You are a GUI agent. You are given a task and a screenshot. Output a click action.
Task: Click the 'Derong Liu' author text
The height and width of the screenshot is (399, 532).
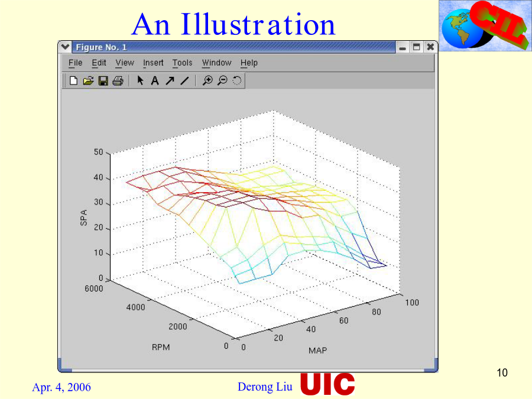[x=265, y=387]
